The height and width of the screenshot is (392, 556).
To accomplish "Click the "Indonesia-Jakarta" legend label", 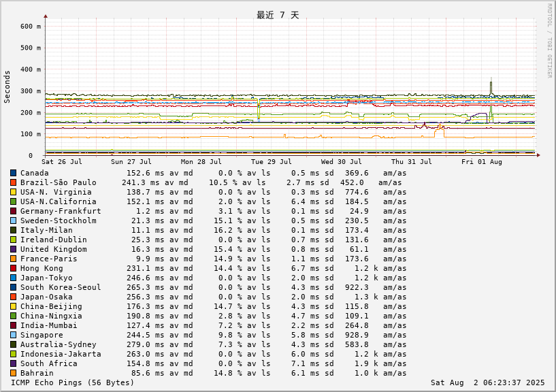I will point(61,354).
